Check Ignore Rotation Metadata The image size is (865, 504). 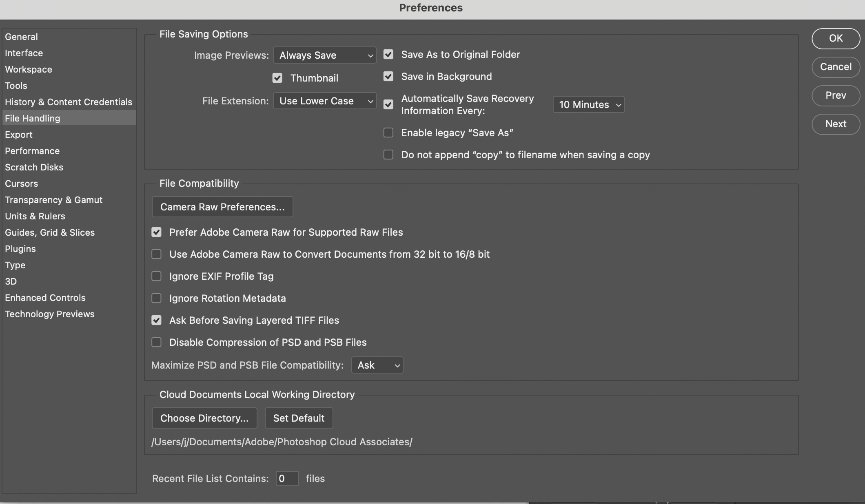coord(156,298)
